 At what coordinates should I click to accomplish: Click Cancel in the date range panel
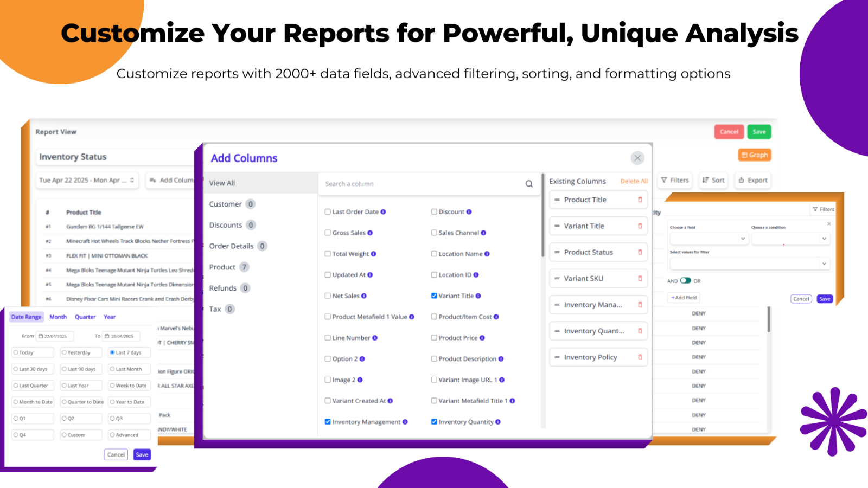coord(116,455)
